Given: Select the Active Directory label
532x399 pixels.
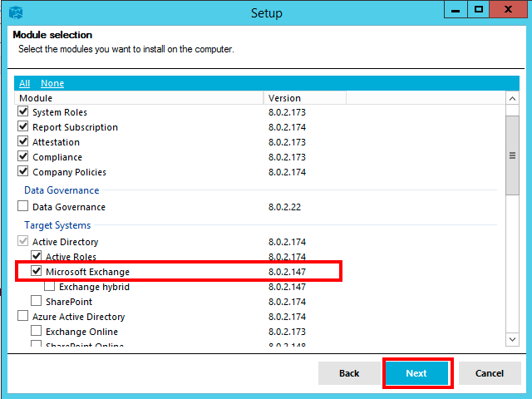Looking at the screenshot, I should [x=66, y=242].
